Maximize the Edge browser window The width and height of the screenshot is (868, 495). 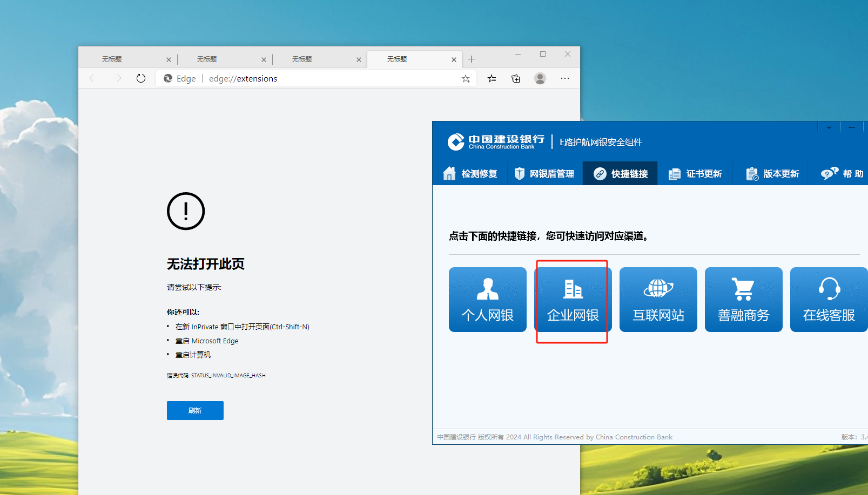543,54
